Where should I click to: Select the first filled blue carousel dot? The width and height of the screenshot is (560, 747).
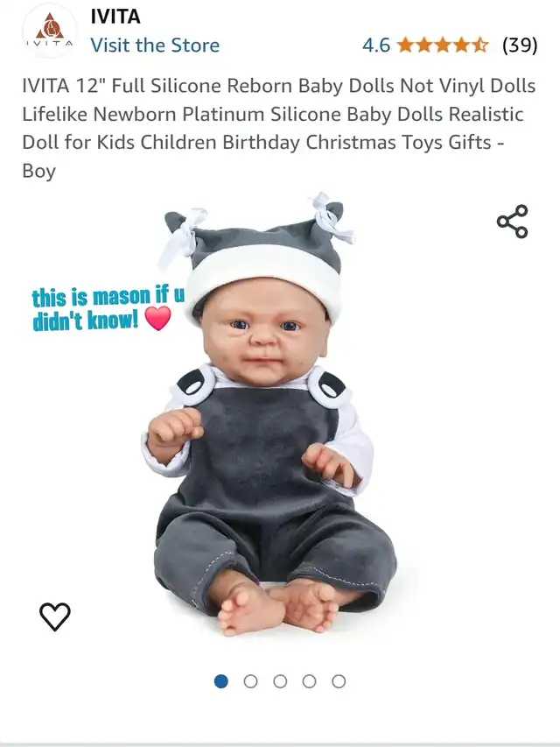coord(221,681)
